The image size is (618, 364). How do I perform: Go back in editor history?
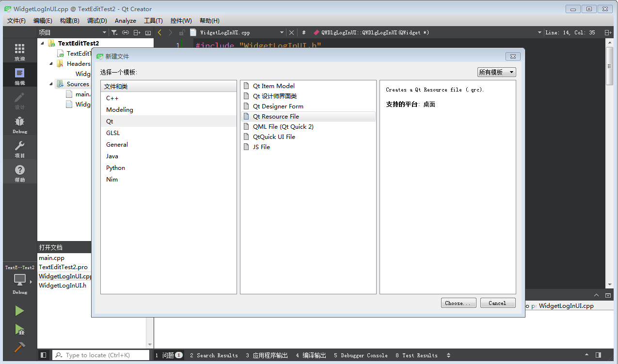(159, 32)
